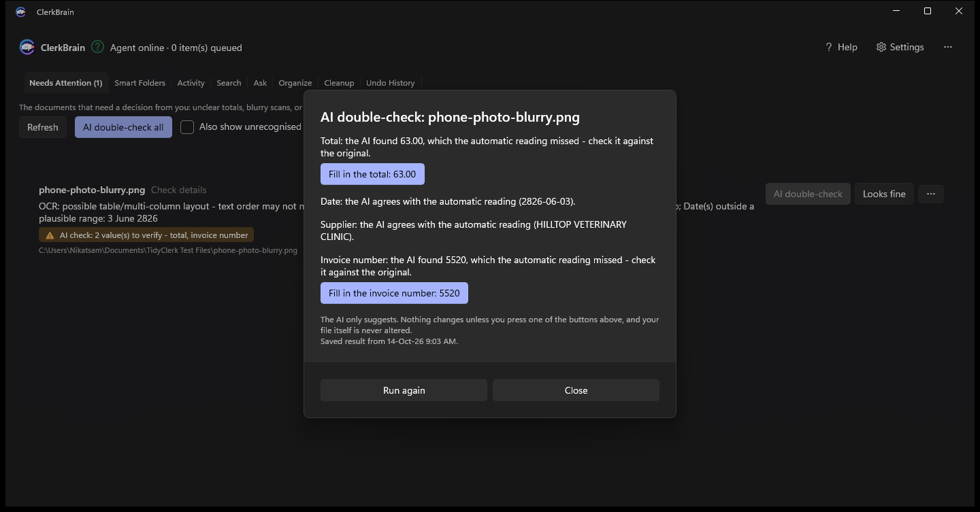980x512 pixels.
Task: Fill in the invoice number: 5520
Action: [394, 293]
